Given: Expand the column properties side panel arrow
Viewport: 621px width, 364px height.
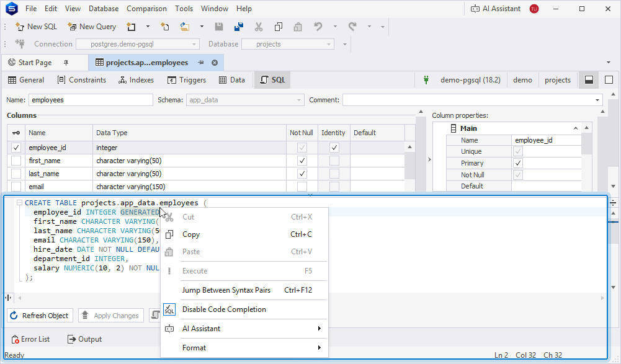Looking at the screenshot, I should [x=430, y=159].
